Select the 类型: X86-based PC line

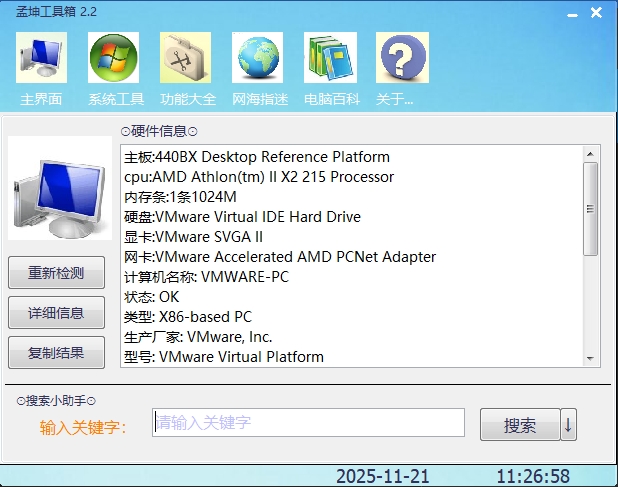[188, 317]
